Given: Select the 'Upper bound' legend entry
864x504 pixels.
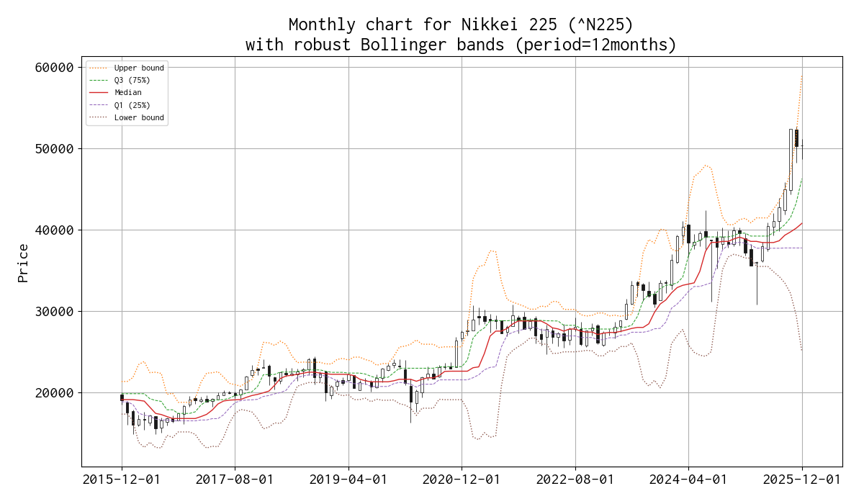Looking at the screenshot, I should (126, 68).
